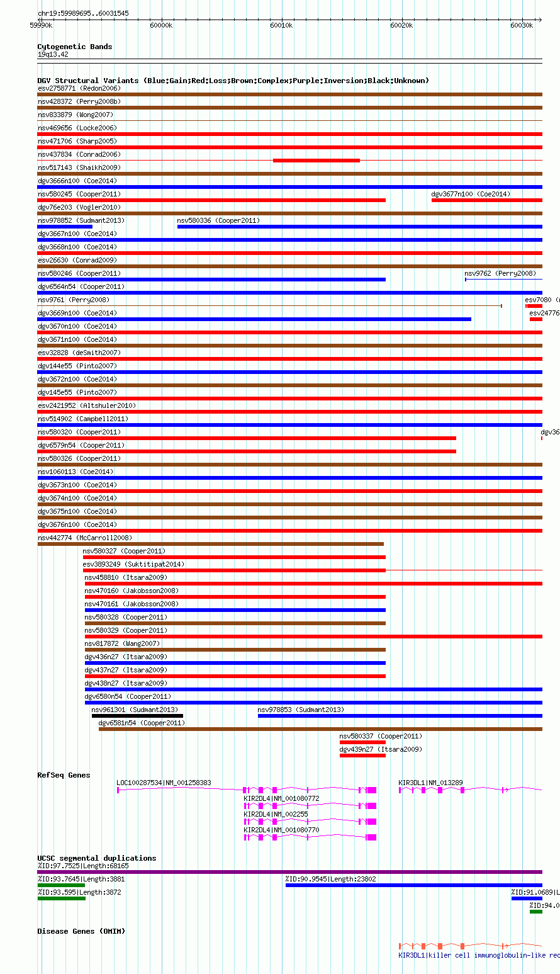Select the UCSC segmental duplications track title

point(97,858)
